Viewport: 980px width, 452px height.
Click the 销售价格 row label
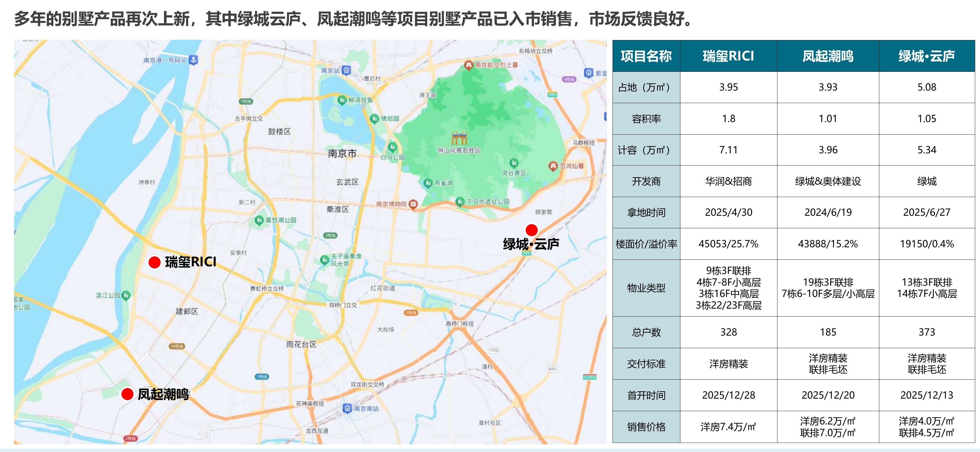[x=646, y=427]
